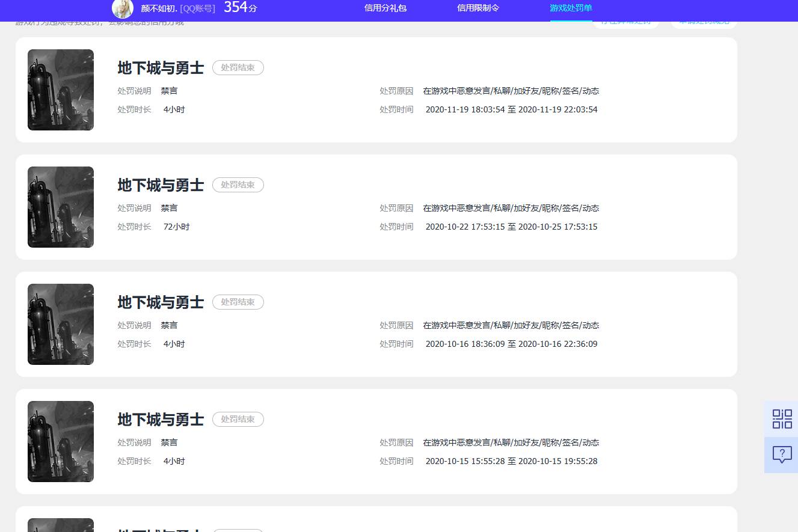Click the 地下城与勇士 title on the third card

tap(161, 302)
